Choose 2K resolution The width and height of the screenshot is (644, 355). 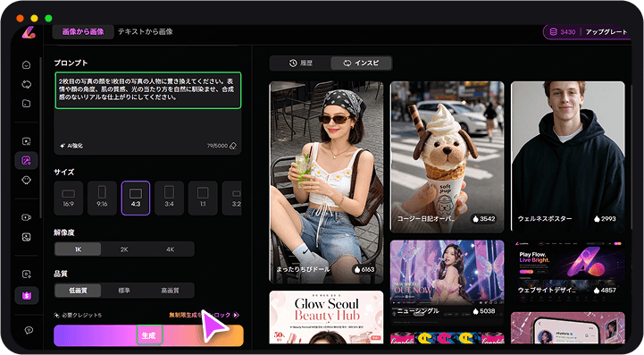point(124,249)
